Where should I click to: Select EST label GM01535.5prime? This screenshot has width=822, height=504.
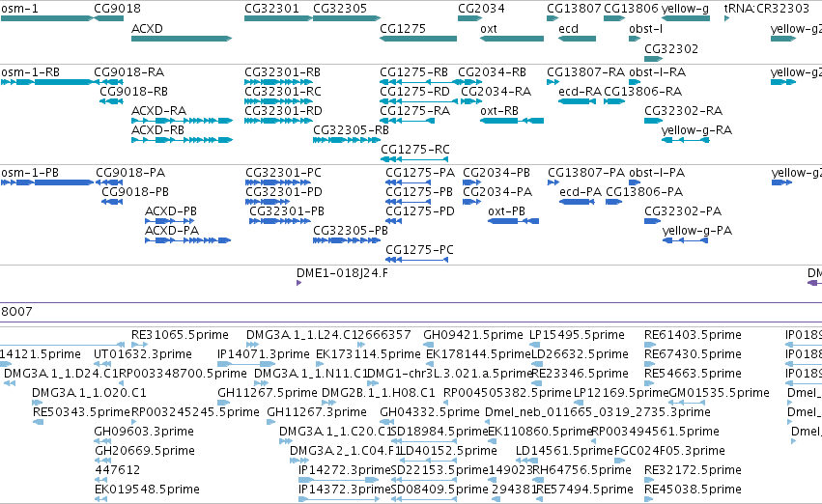click(719, 394)
